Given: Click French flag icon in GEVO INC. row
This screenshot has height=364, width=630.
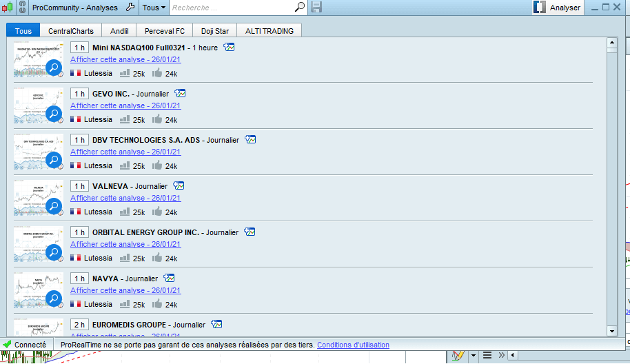Looking at the screenshot, I should (76, 119).
